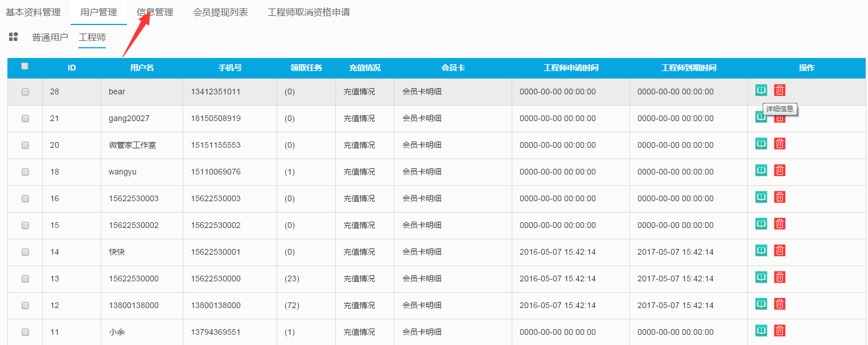View details for user ID 12
This screenshot has height=345, width=868.
(761, 304)
